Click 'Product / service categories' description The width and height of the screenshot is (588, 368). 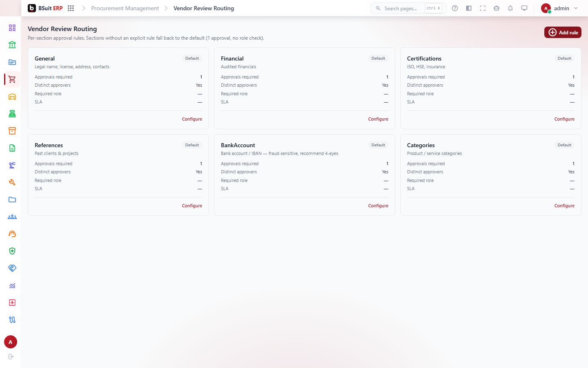point(434,153)
